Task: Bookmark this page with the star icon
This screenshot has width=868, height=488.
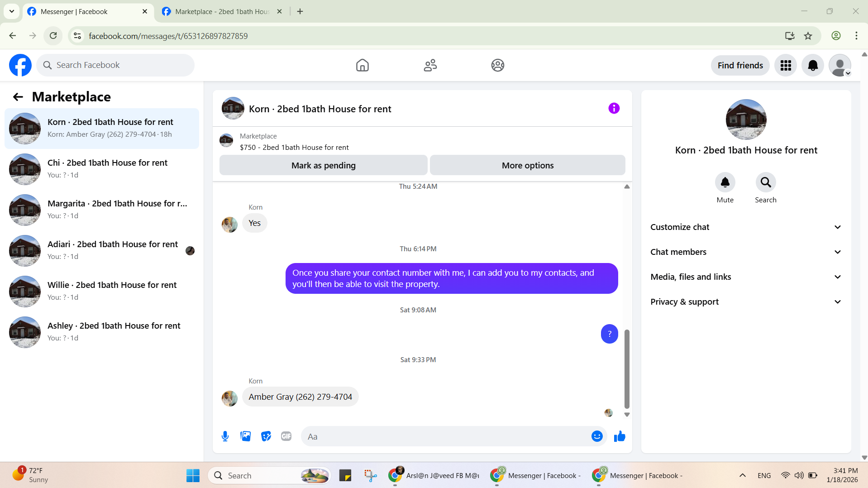Action: click(x=808, y=36)
